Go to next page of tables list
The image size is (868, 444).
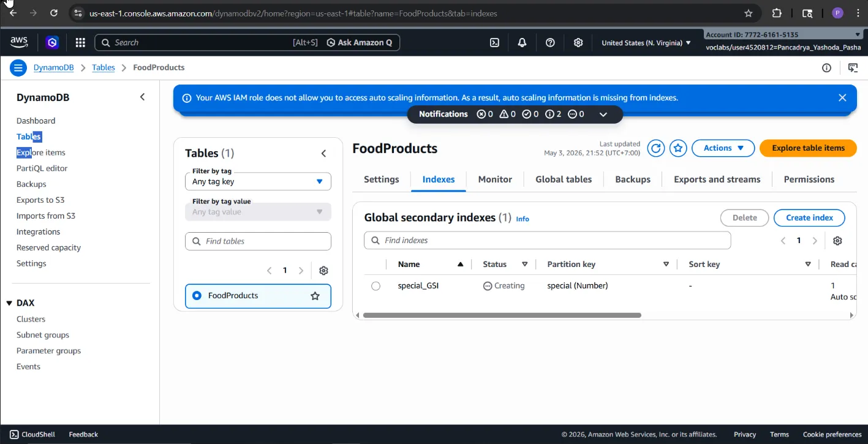(x=301, y=271)
